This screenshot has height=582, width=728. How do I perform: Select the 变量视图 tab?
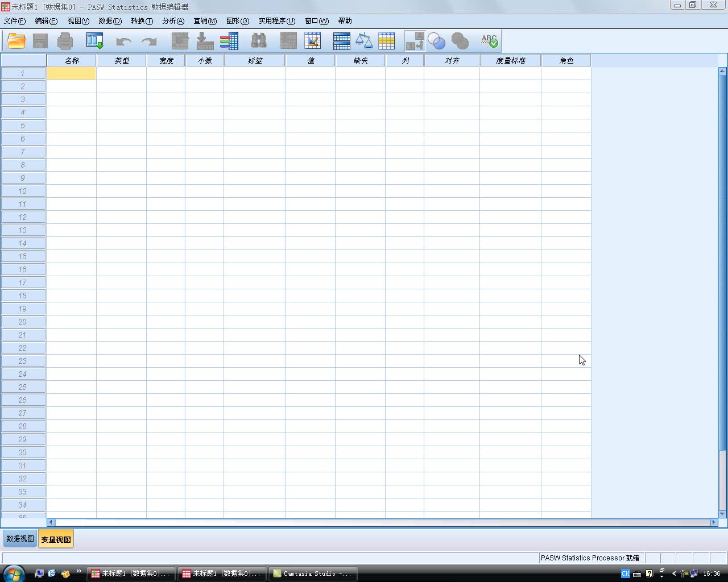(x=55, y=538)
